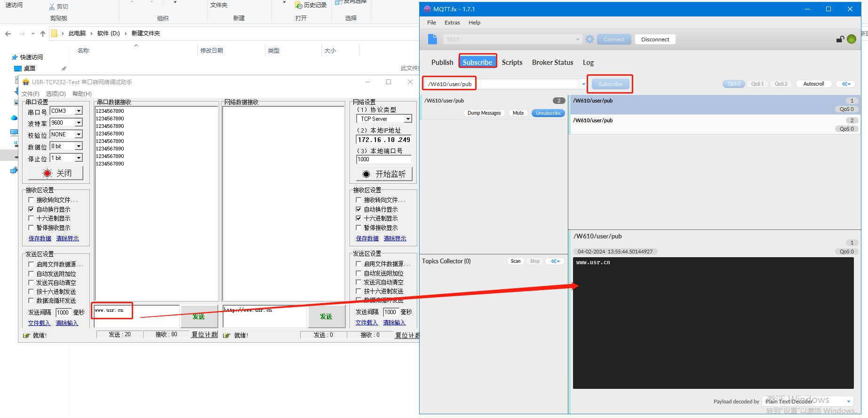Open MQTT.fx connection settings gear
The width and height of the screenshot is (868, 418).
(x=589, y=39)
